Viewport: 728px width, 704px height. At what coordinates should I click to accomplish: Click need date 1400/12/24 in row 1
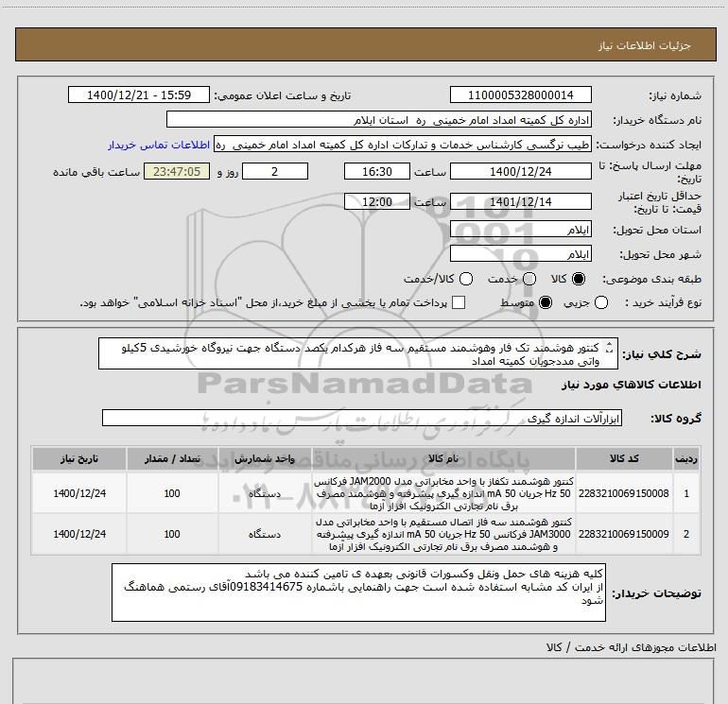tap(79, 493)
